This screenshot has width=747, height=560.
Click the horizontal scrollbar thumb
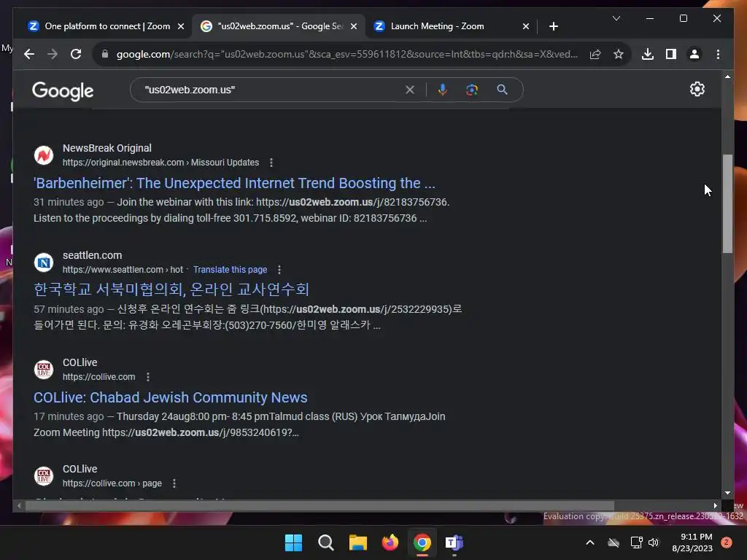click(x=320, y=506)
